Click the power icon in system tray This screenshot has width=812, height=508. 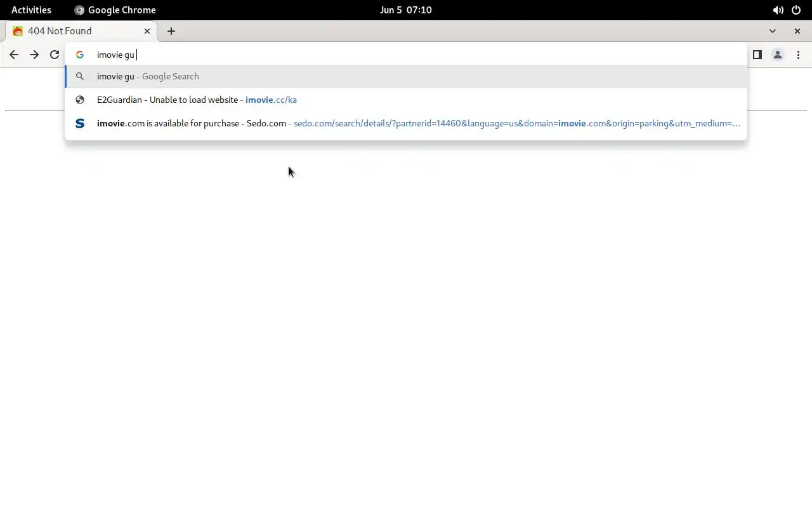[796, 10]
